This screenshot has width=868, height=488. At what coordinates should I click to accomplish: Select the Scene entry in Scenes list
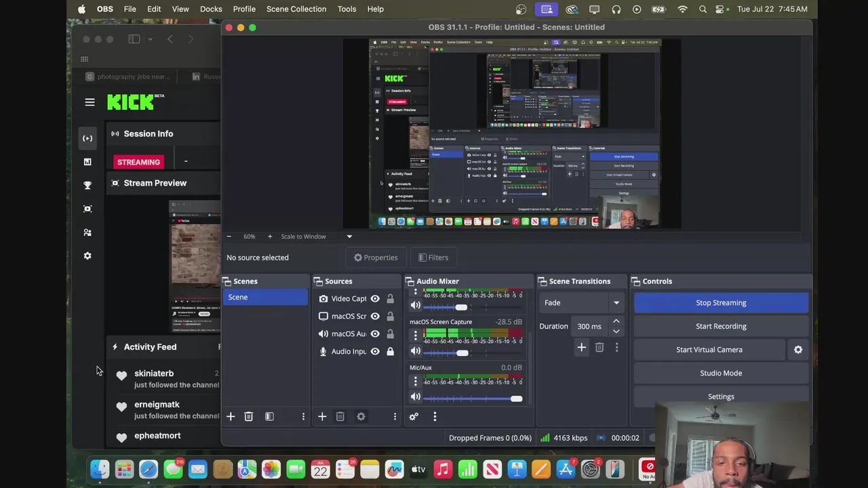tap(265, 297)
